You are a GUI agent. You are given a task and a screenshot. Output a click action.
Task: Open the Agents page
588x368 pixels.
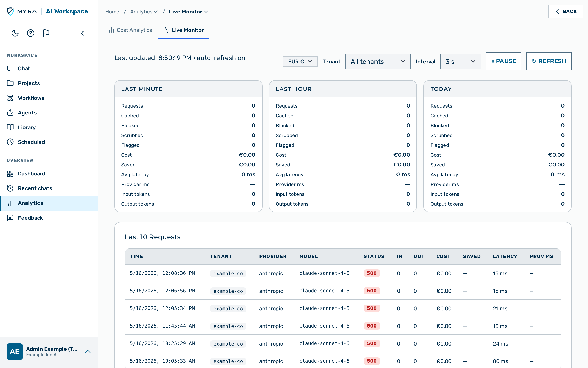(49, 113)
